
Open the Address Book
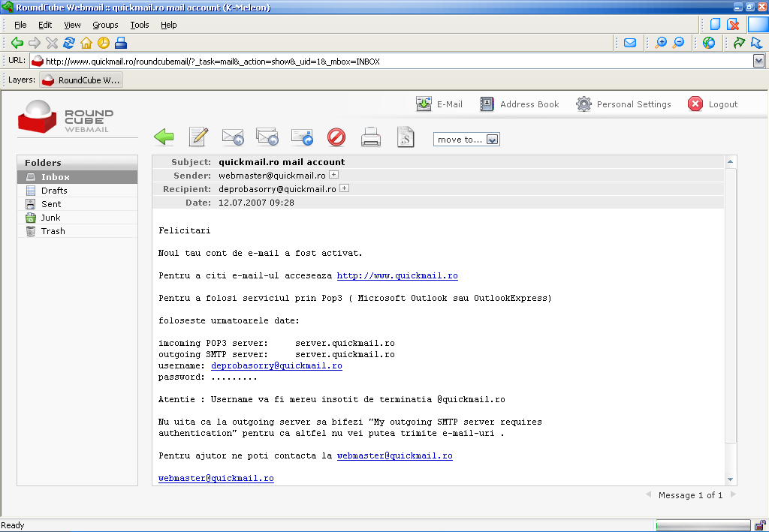[x=520, y=104]
